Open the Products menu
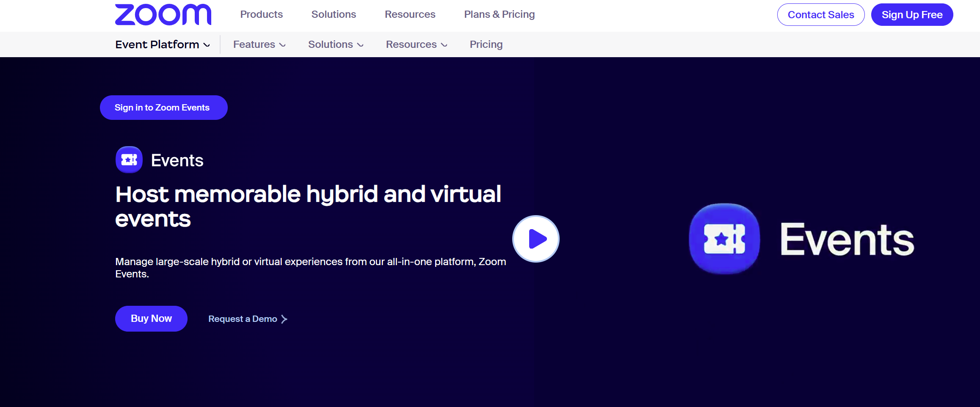This screenshot has height=407, width=980. click(262, 14)
